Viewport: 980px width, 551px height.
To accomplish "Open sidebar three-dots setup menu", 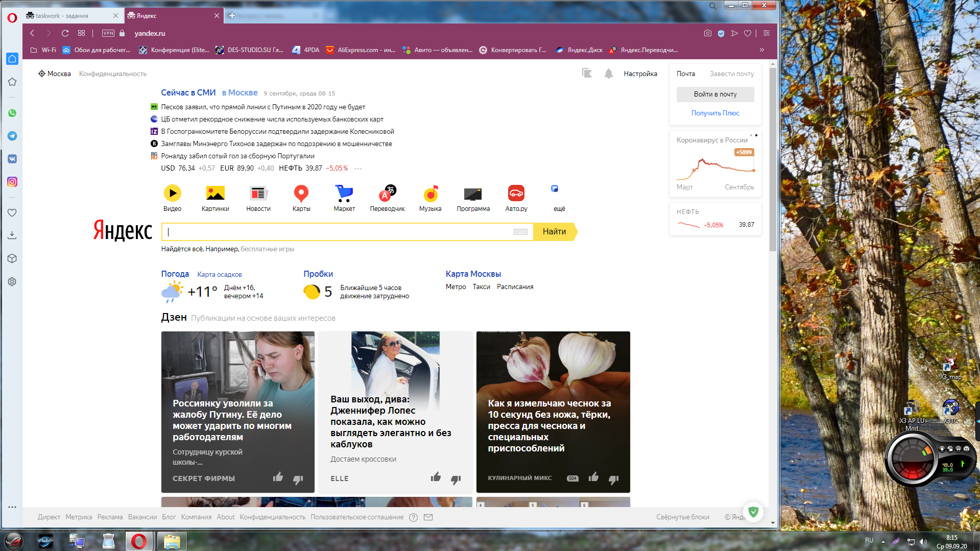I will point(12,507).
